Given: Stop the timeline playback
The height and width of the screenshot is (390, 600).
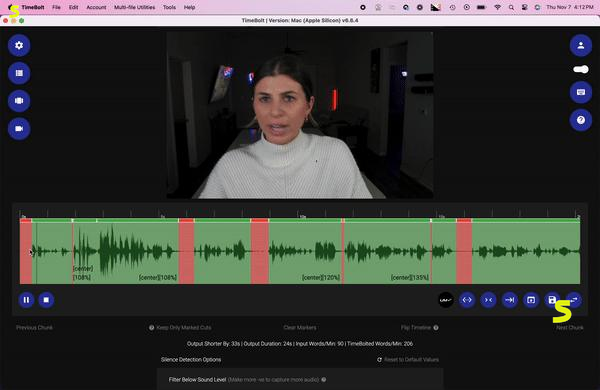Looking at the screenshot, I should pyautogui.click(x=46, y=300).
